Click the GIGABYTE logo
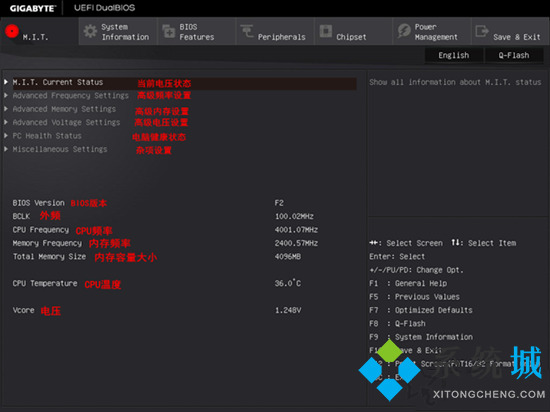The width and height of the screenshot is (550, 412). [x=33, y=8]
